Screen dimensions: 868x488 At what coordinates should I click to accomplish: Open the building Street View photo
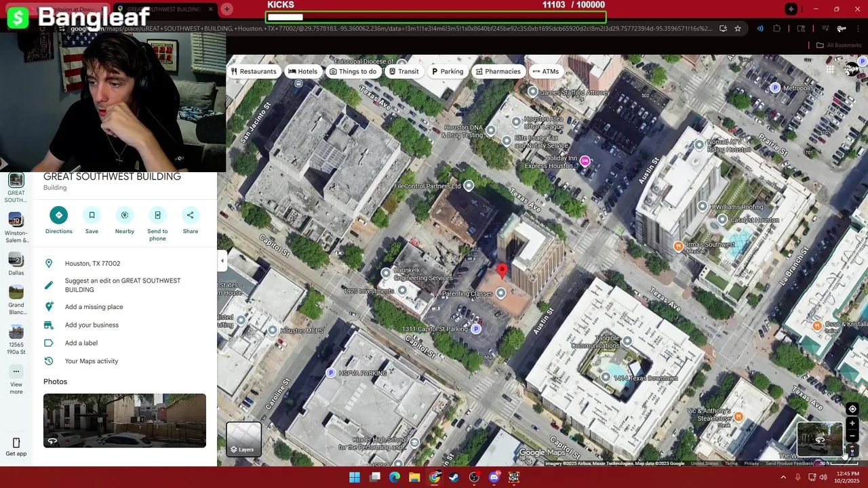click(125, 420)
